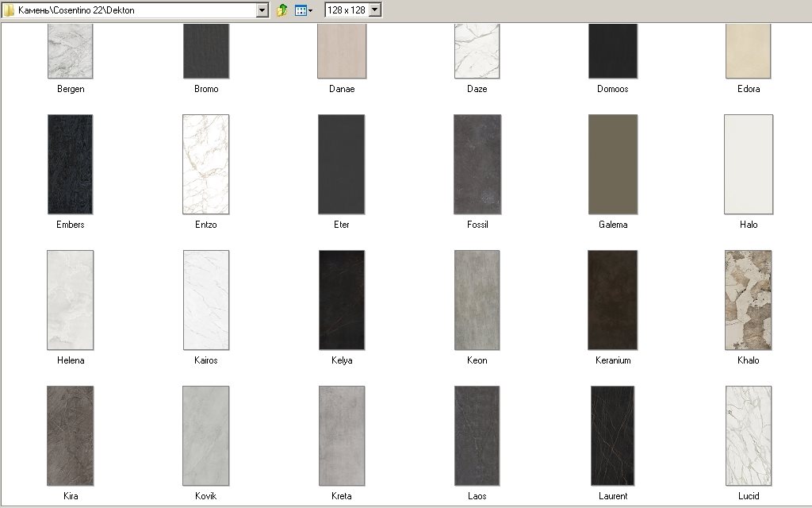Viewport: 812px width, 508px height.
Task: Click the Bromo name label
Action: [x=206, y=89]
